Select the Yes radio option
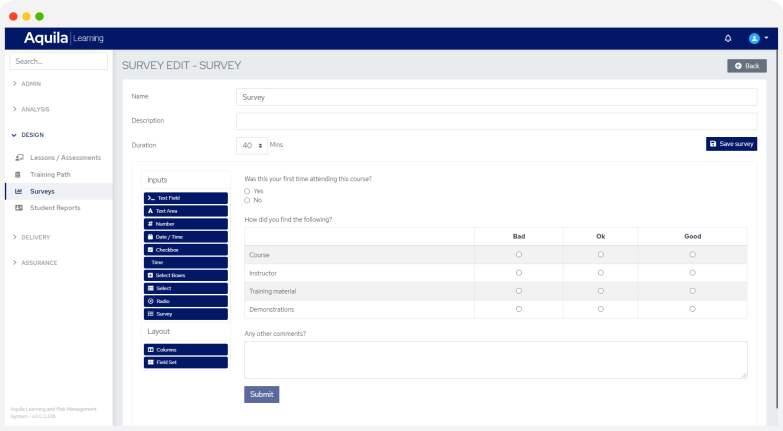783x431 pixels. [x=247, y=190]
